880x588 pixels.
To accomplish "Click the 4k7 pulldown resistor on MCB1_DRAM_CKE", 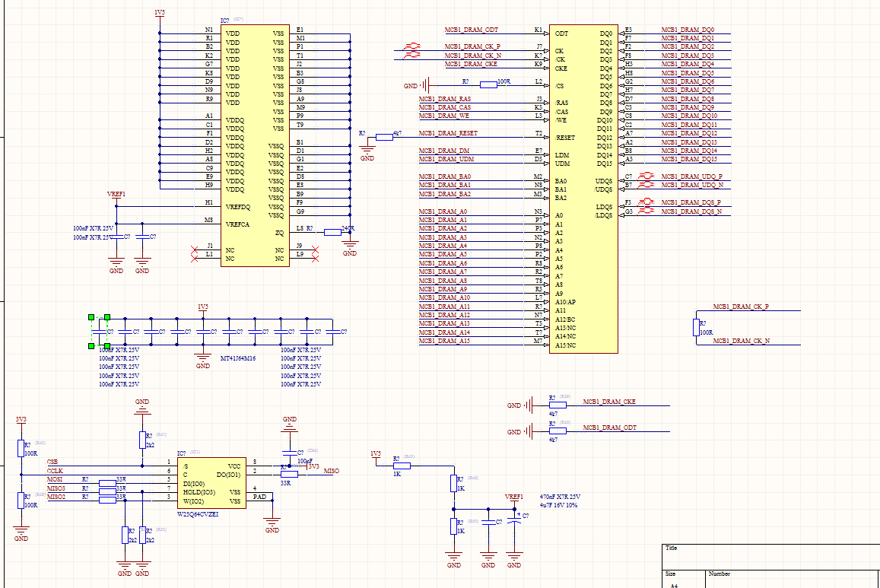I will point(558,405).
